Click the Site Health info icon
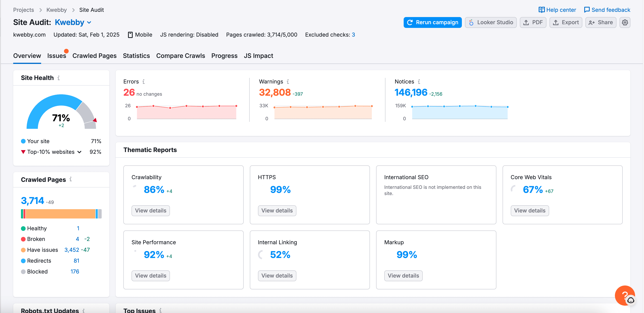This screenshot has height=313, width=644. coord(59,78)
